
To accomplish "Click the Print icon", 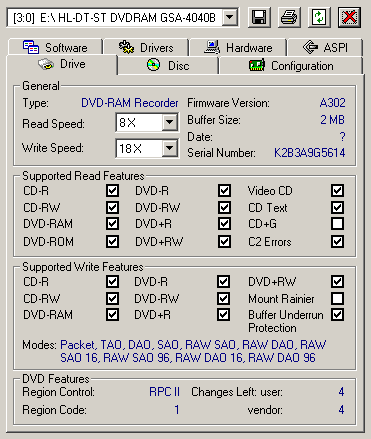I will [289, 17].
